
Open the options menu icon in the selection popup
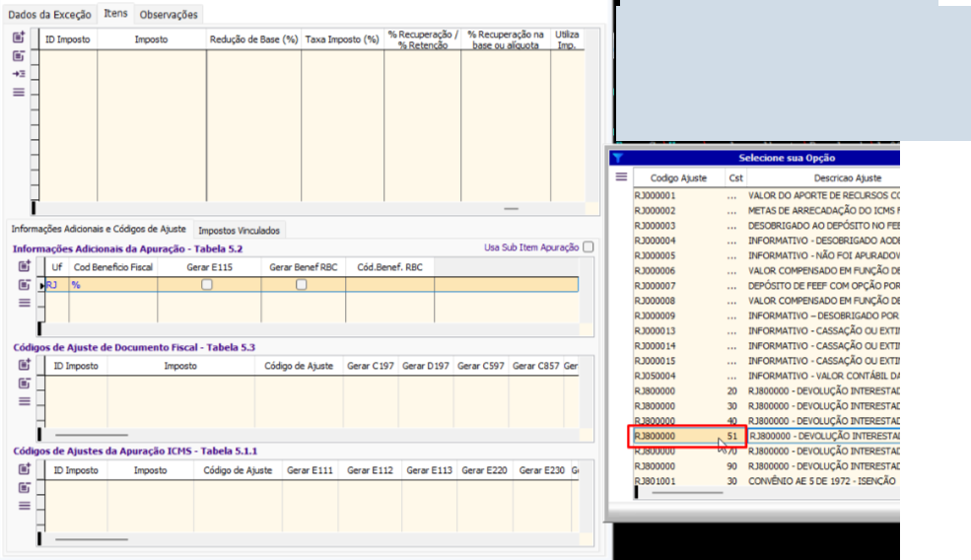[x=621, y=177]
